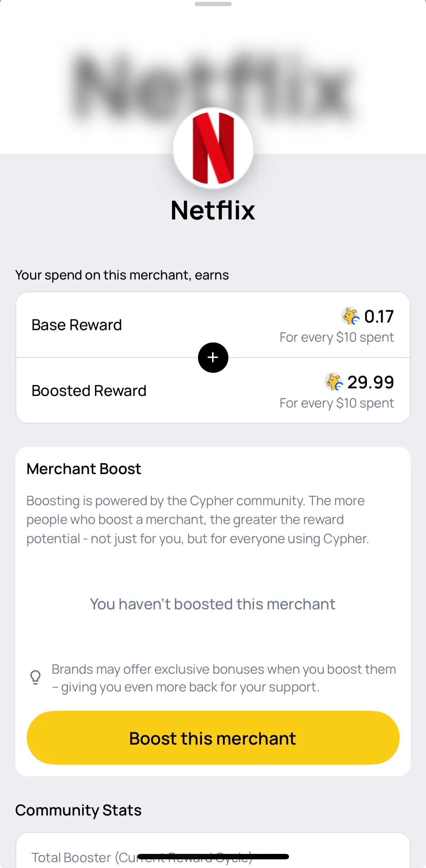The height and width of the screenshot is (868, 426).
Task: Click the Netflix merchant name title
Action: [x=213, y=210]
